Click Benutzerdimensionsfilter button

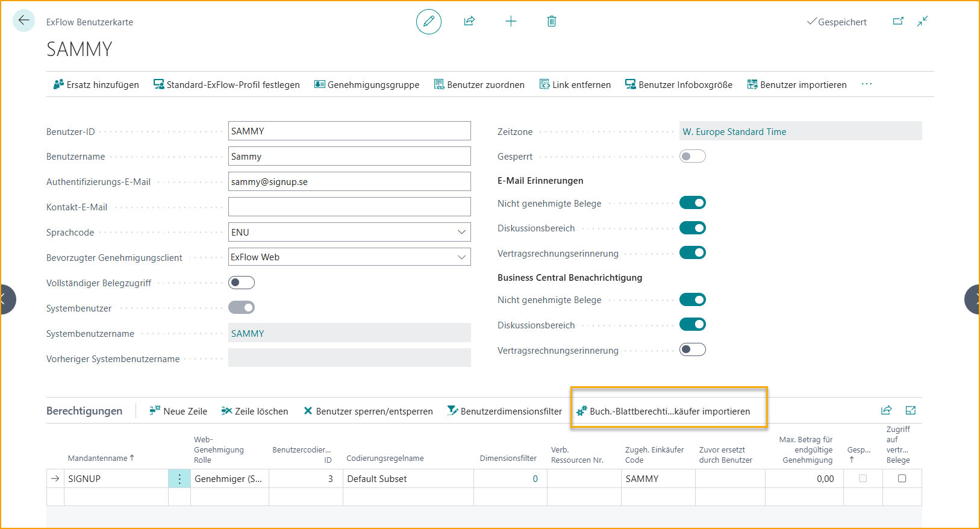point(505,412)
